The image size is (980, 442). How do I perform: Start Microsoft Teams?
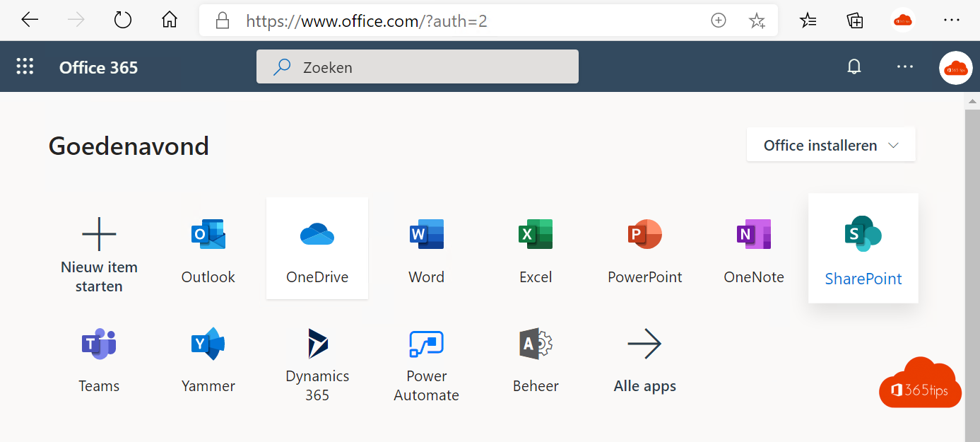pyautogui.click(x=99, y=357)
